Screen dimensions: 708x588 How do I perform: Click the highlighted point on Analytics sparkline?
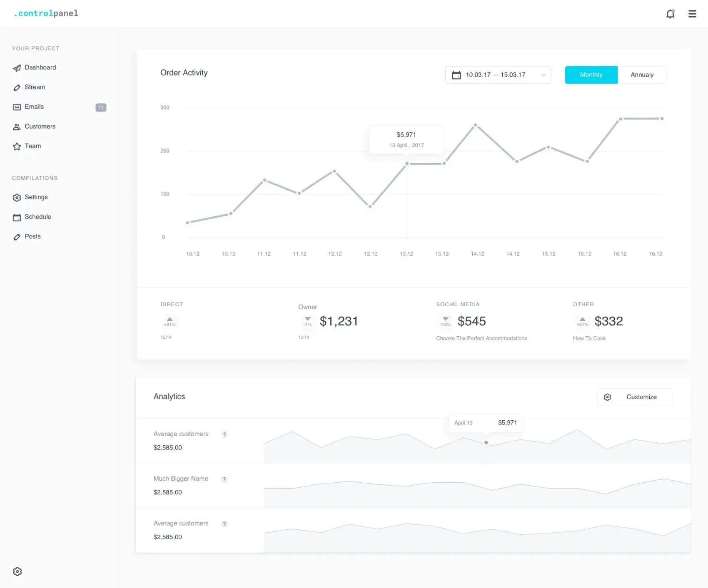(486, 443)
